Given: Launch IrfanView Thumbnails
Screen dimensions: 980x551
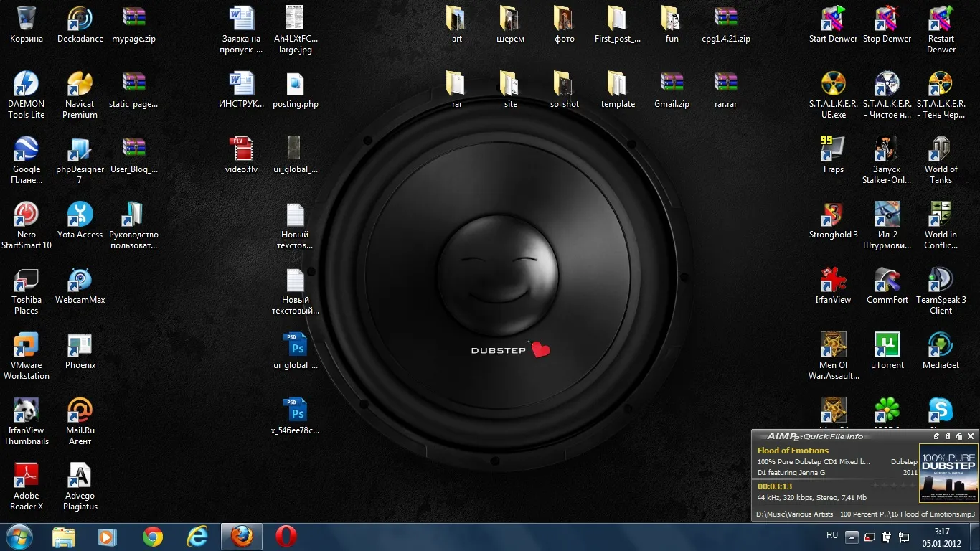Looking at the screenshot, I should (27, 421).
